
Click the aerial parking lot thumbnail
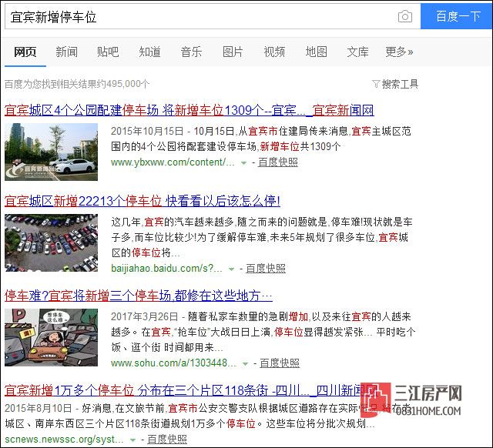click(x=52, y=242)
